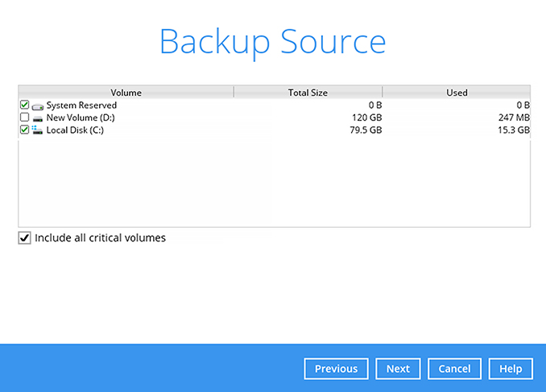Click the System Reserved drive icon

coord(38,105)
